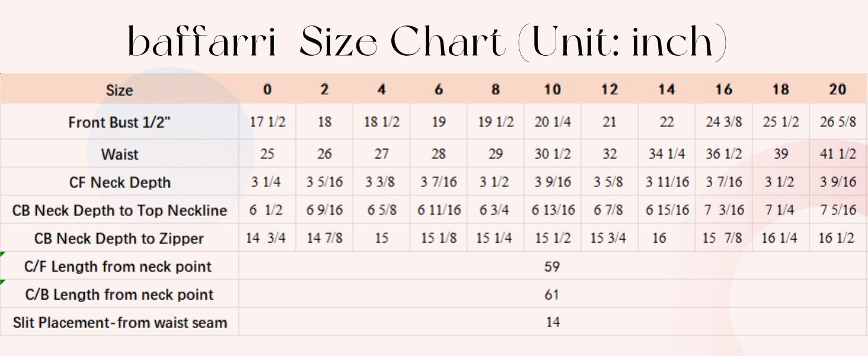Select the zipper depth value 15 7/8
This screenshot has height=356, width=868.
click(723, 238)
